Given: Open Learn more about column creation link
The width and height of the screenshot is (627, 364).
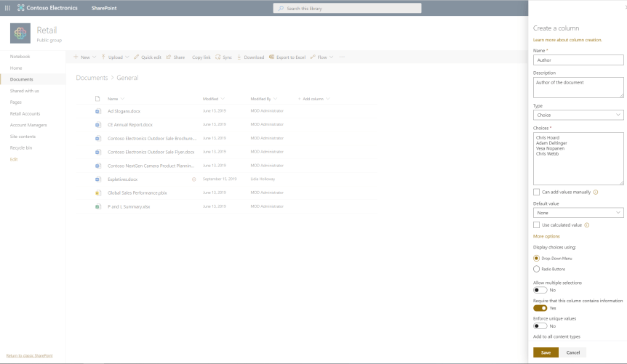Looking at the screenshot, I should pyautogui.click(x=567, y=39).
